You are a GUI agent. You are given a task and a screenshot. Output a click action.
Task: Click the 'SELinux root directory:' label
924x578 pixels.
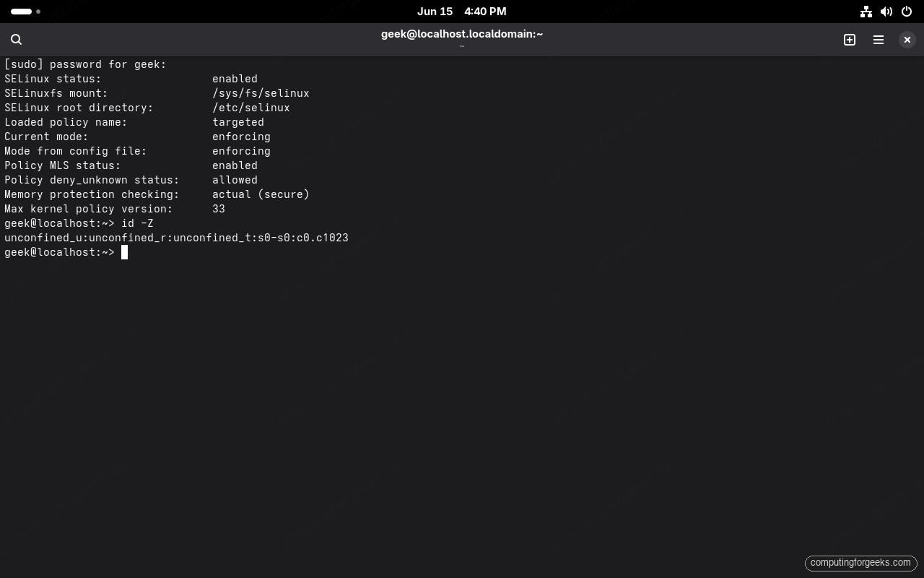click(79, 108)
